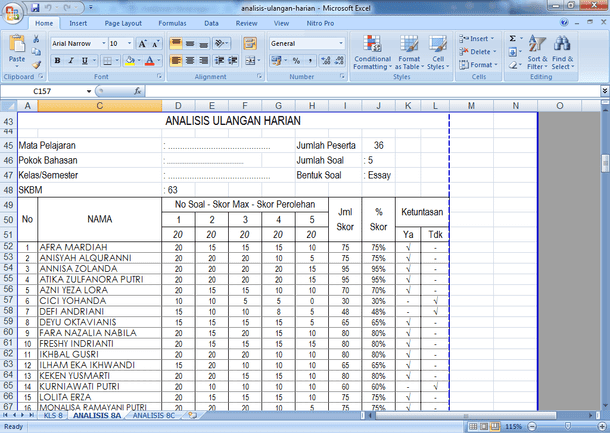610x433 pixels.
Task: Open the number format dropdown General
Action: [x=341, y=44]
